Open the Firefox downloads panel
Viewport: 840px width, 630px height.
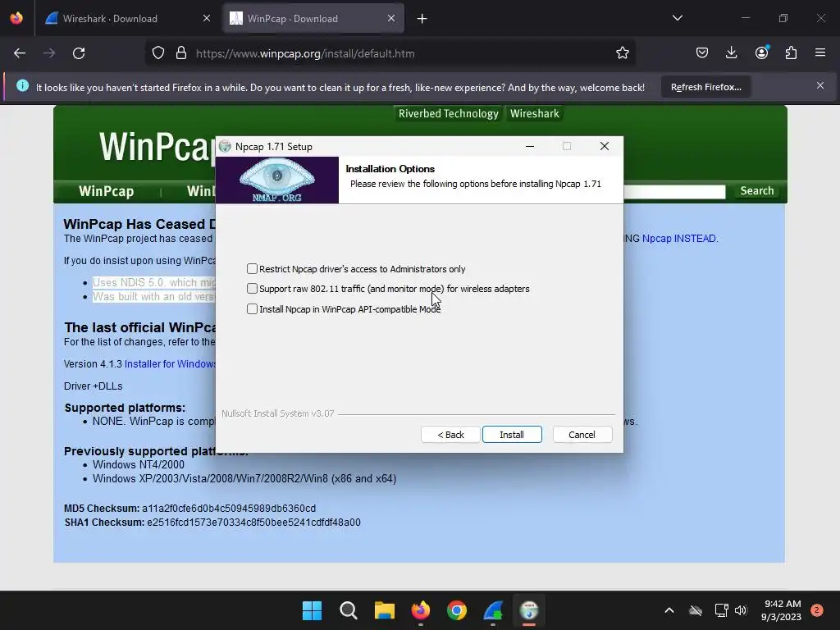[x=731, y=52]
